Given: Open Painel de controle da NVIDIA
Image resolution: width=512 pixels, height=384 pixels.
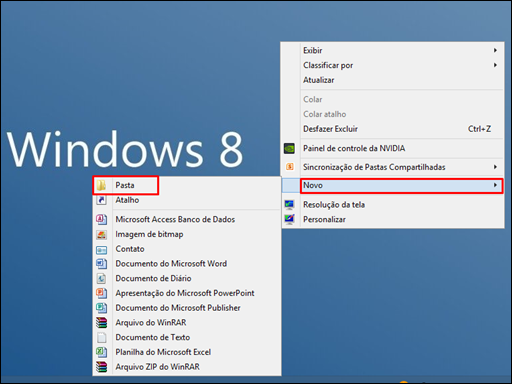Looking at the screenshot, I should (393, 148).
